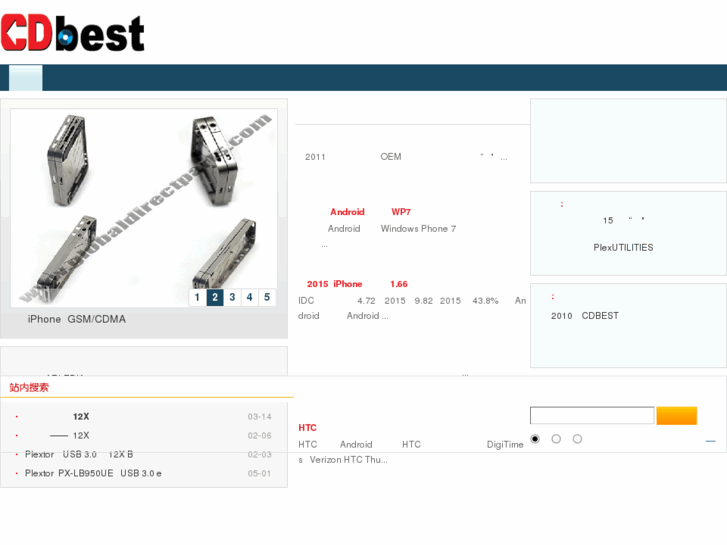
Task: Select the third search radio option
Action: click(577, 439)
